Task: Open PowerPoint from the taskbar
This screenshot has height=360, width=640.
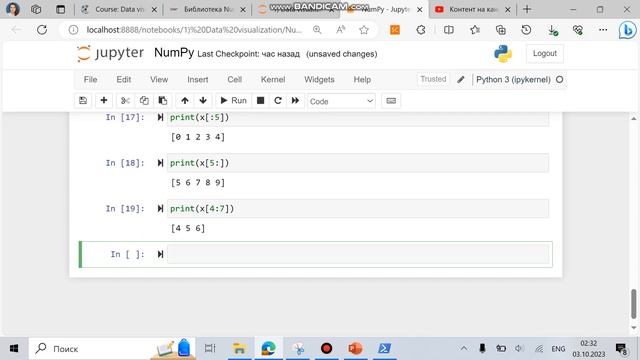Action: [x=355, y=349]
